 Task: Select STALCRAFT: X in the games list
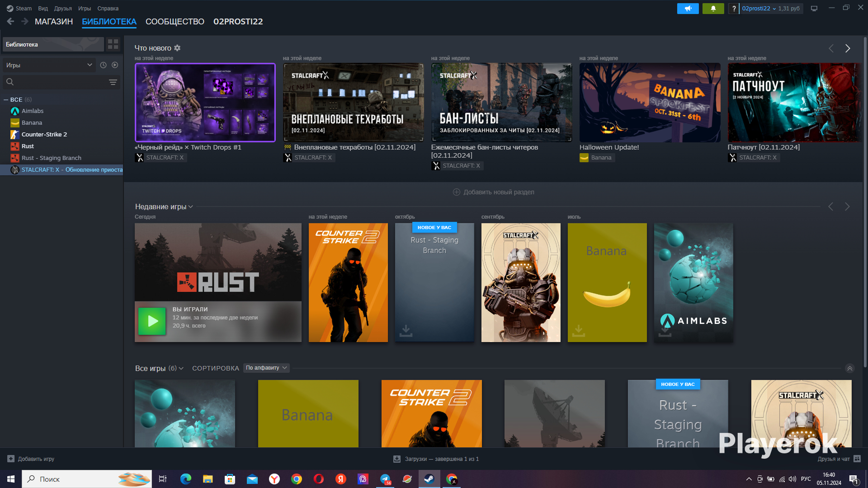pyautogui.click(x=62, y=169)
